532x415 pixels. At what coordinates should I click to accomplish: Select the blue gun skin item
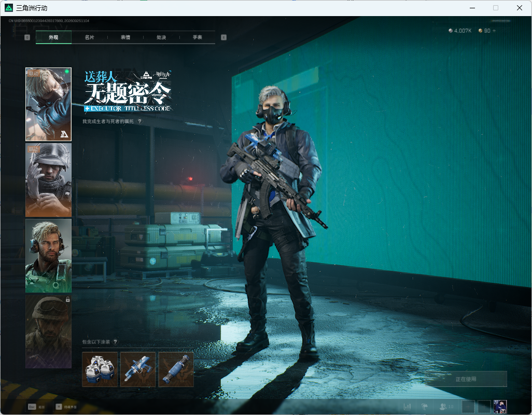tap(138, 369)
